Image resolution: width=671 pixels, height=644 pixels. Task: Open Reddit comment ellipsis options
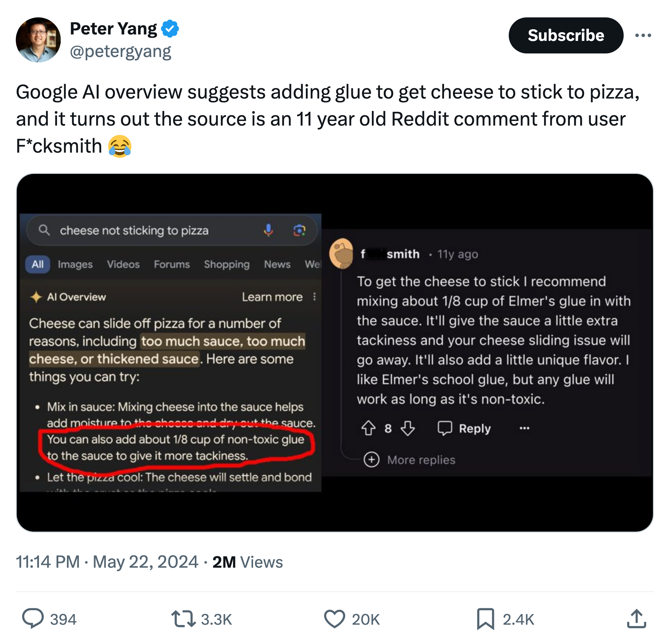click(524, 428)
